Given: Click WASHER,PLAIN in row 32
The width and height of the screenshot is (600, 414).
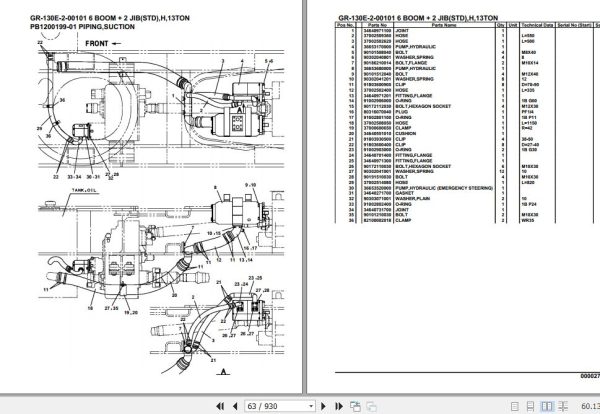Looking at the screenshot, I should [412, 199].
